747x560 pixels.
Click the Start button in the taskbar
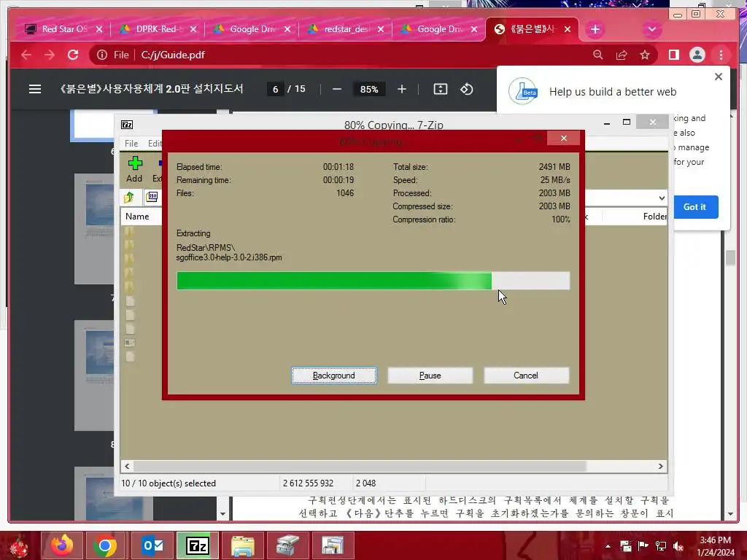point(18,545)
